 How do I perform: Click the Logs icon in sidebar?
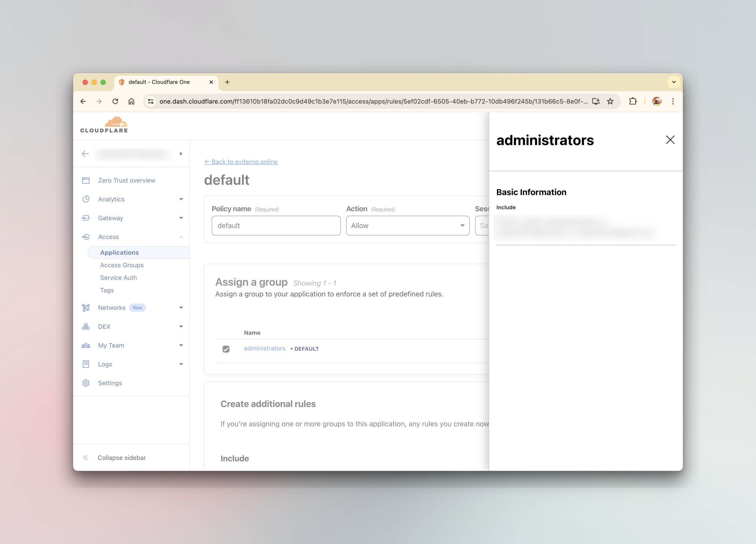click(x=86, y=364)
